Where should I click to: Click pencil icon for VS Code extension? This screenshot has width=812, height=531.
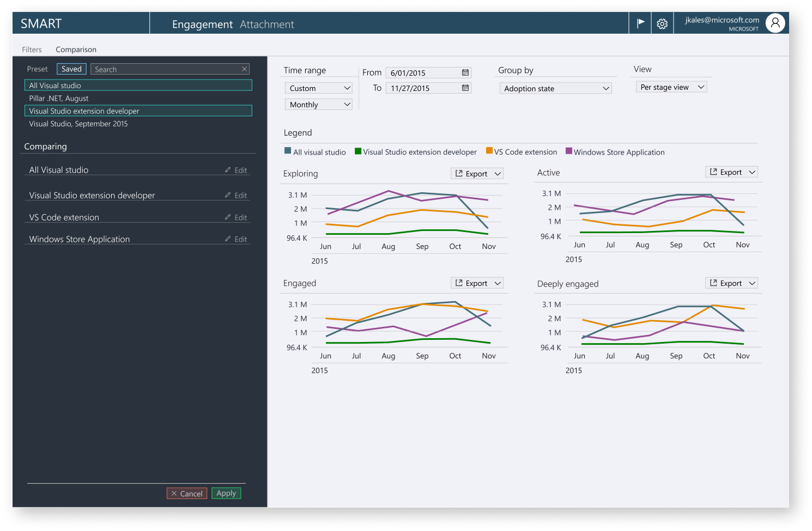pos(228,217)
